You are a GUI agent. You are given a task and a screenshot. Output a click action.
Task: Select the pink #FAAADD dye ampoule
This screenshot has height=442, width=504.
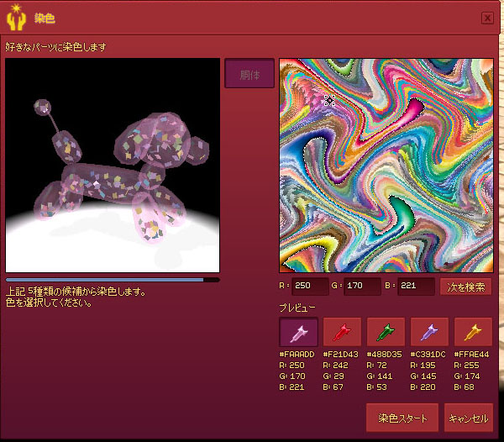[298, 332]
